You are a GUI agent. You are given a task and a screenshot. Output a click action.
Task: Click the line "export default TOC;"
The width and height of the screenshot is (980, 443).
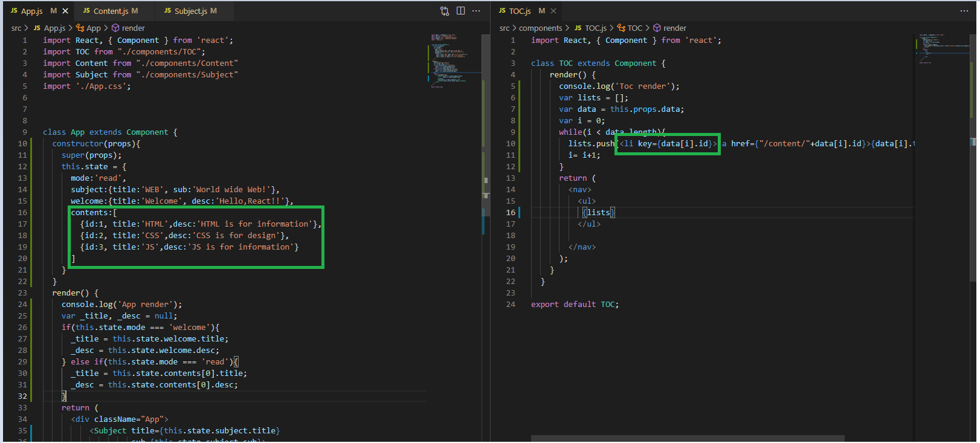pos(575,305)
